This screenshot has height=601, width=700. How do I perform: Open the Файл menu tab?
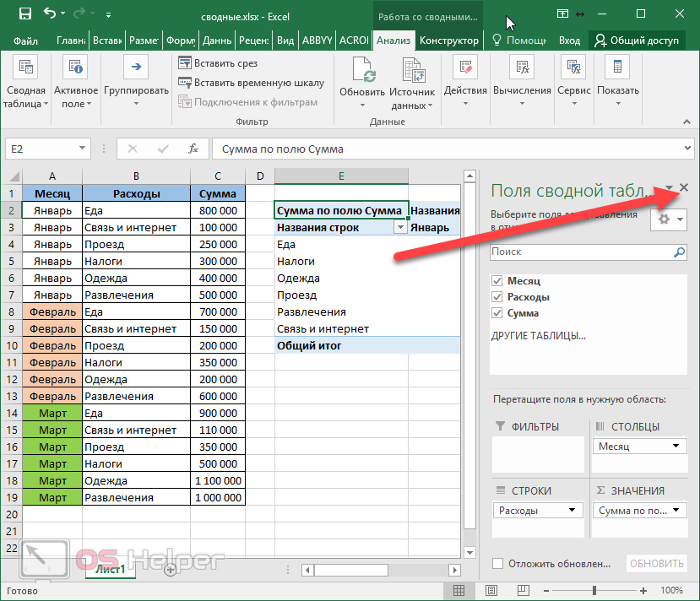point(25,41)
